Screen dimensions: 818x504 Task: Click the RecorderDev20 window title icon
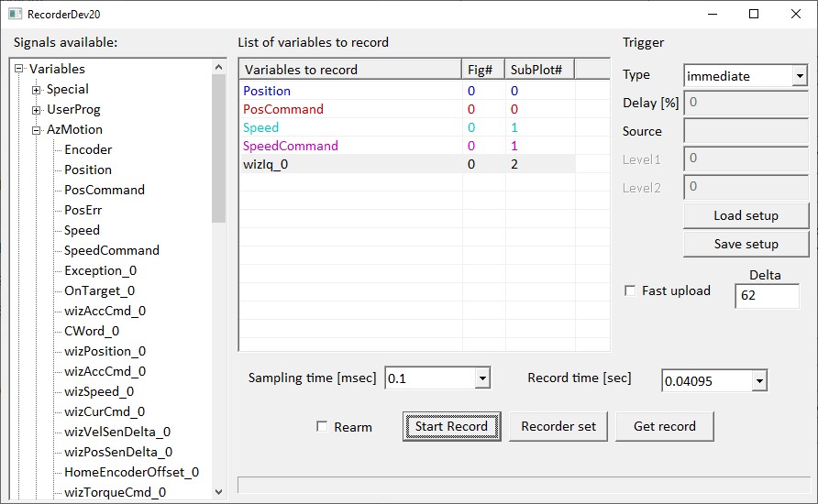pyautogui.click(x=15, y=14)
